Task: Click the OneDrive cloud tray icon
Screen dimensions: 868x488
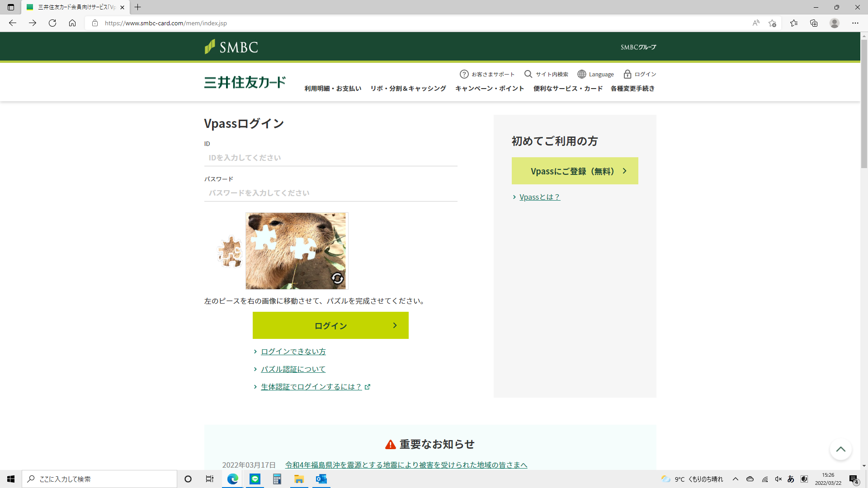Action: pos(750,479)
